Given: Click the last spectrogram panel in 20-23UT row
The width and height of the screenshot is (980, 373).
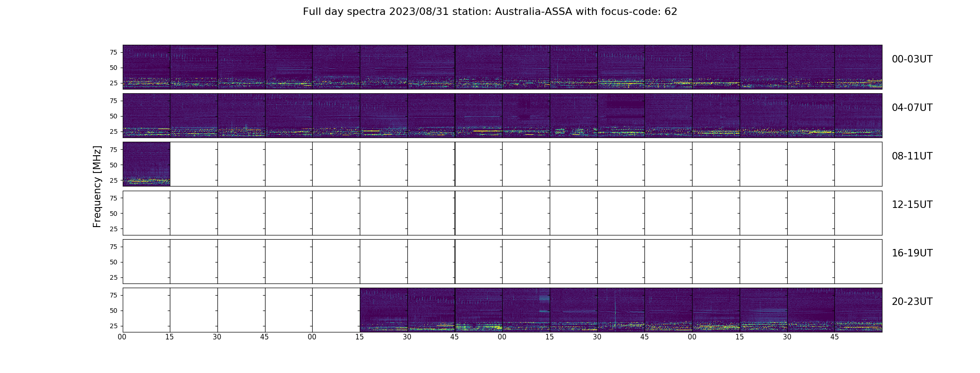Looking at the screenshot, I should [858, 310].
